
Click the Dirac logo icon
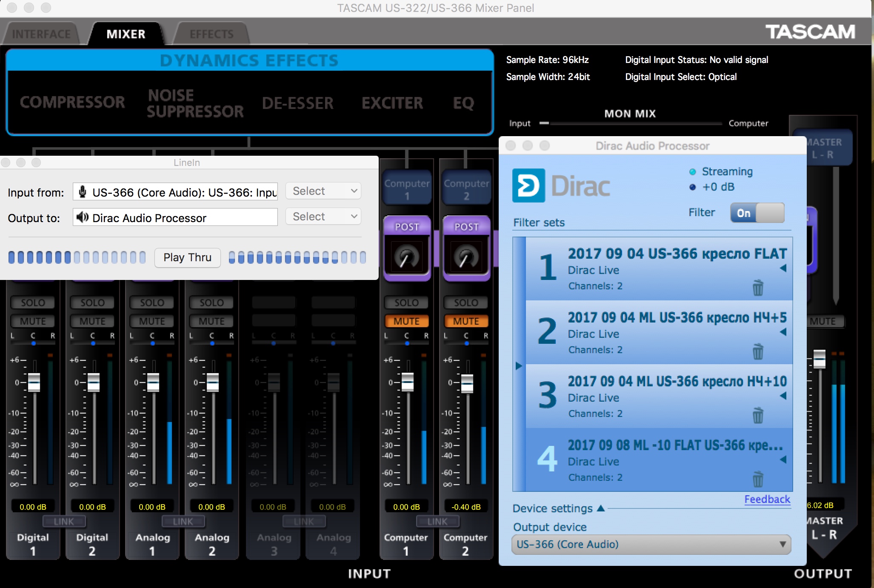tap(528, 186)
